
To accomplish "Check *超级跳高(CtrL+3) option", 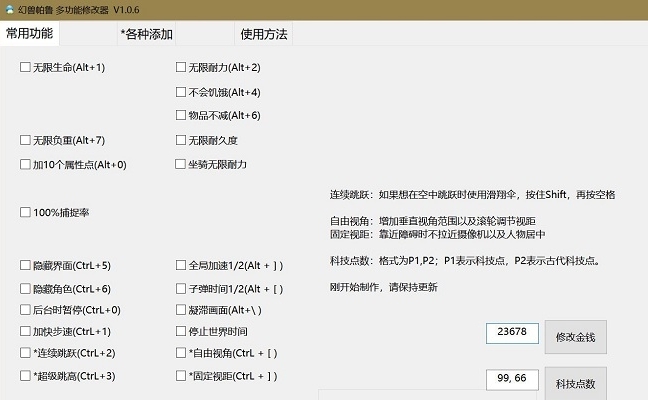I will click(25, 376).
